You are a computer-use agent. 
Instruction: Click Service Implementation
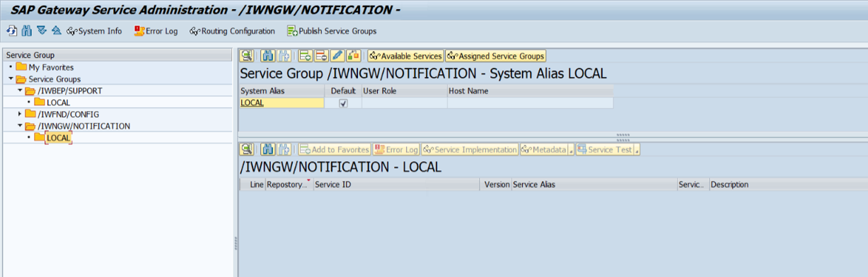470,149
